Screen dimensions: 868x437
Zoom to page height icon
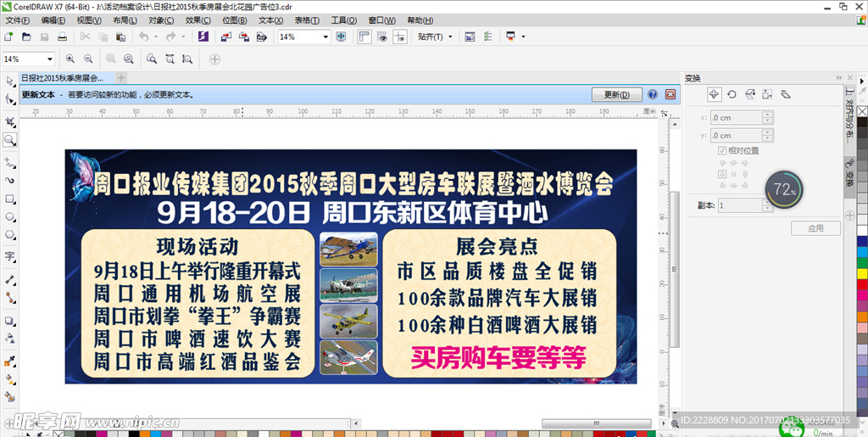187,59
